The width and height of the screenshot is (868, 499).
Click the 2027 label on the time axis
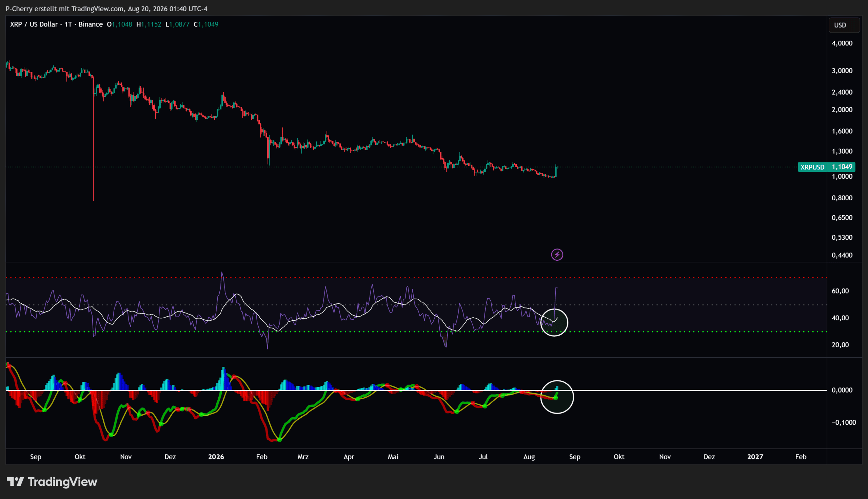(755, 457)
